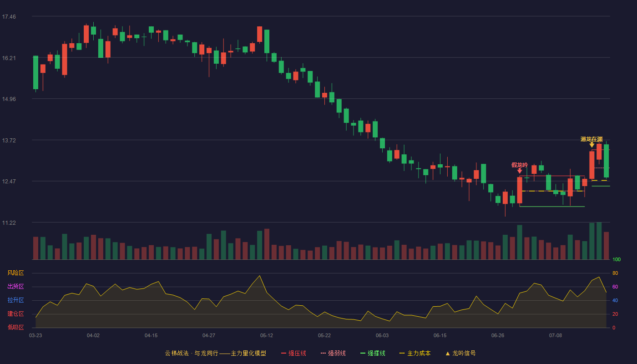
Task: Click the 05-22 date label
Action: click(x=324, y=335)
